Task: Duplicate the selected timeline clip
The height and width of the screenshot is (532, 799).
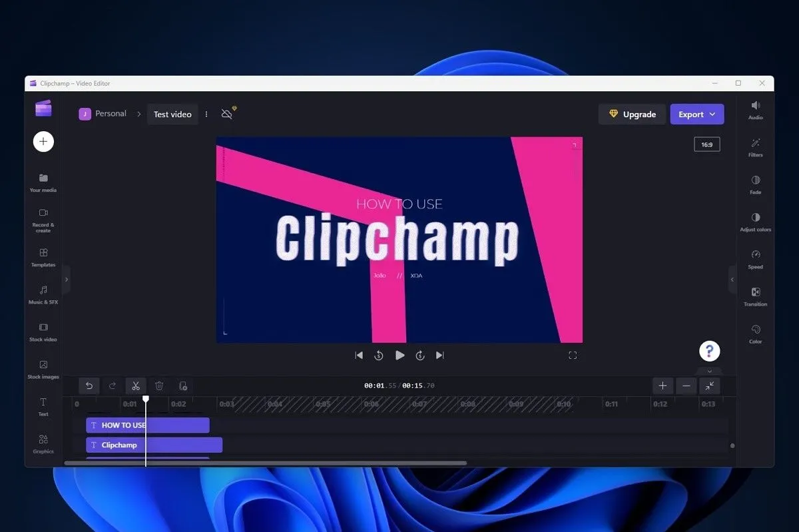Action: pyautogui.click(x=183, y=386)
